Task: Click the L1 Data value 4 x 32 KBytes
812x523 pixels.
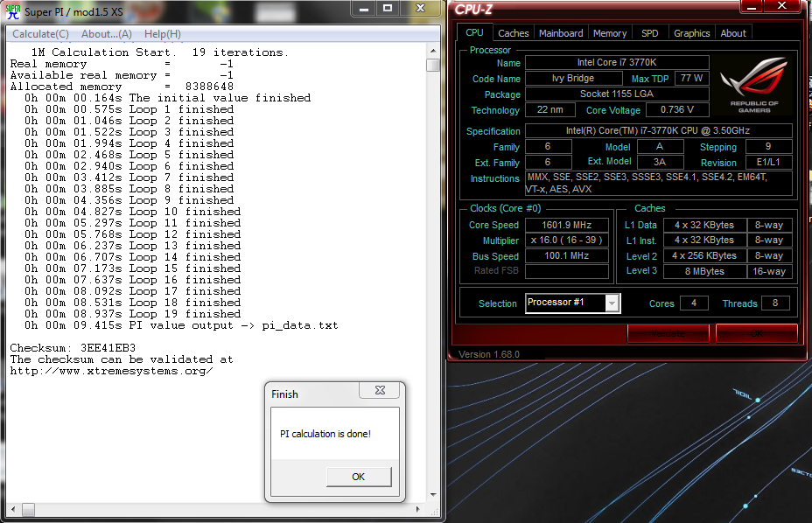Action: (x=704, y=226)
